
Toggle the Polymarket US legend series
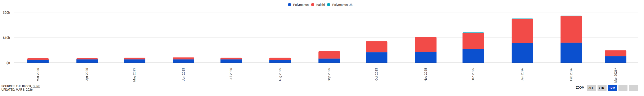tap(342, 5)
